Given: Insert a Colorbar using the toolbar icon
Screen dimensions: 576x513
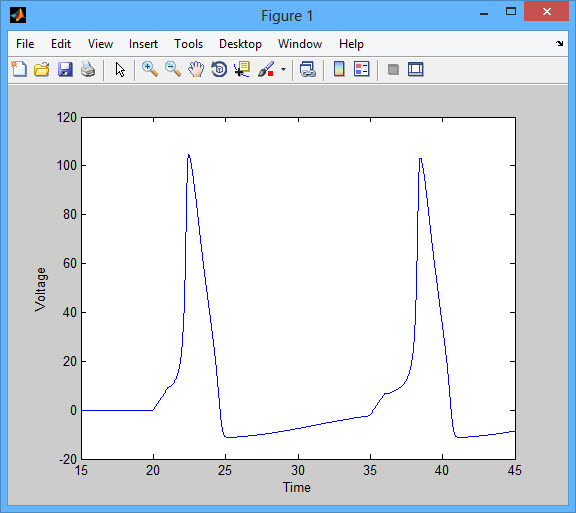Looking at the screenshot, I should point(339,69).
